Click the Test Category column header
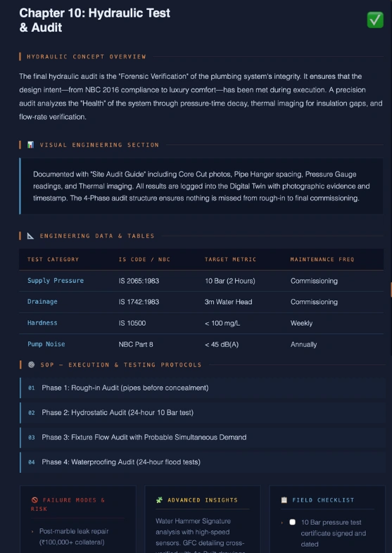The image size is (392, 553). (53, 260)
